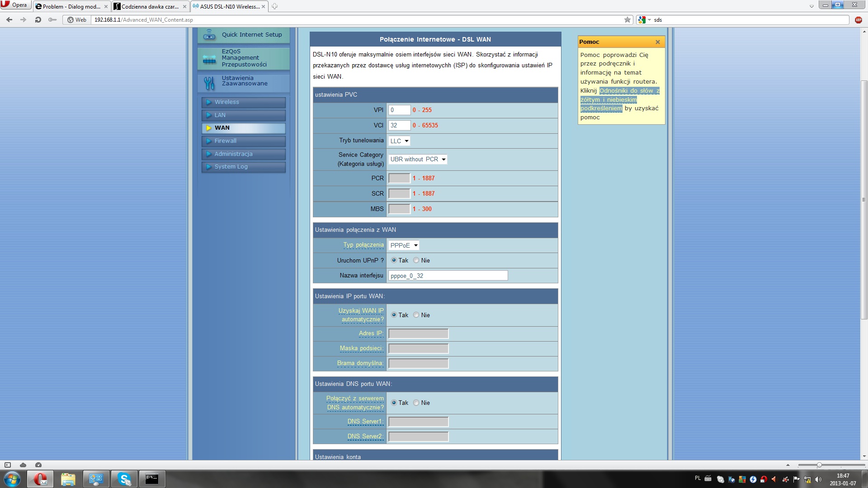The height and width of the screenshot is (488, 868).
Task: Go back with the browser arrow
Action: click(9, 19)
